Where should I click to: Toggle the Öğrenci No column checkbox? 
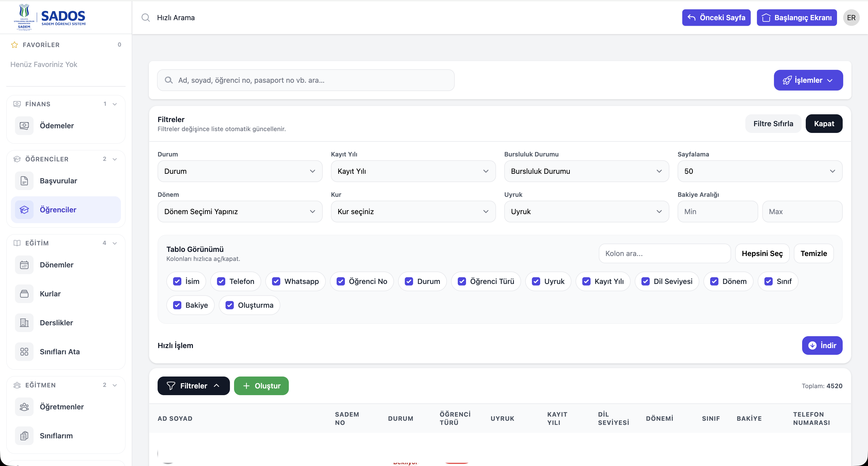click(341, 281)
